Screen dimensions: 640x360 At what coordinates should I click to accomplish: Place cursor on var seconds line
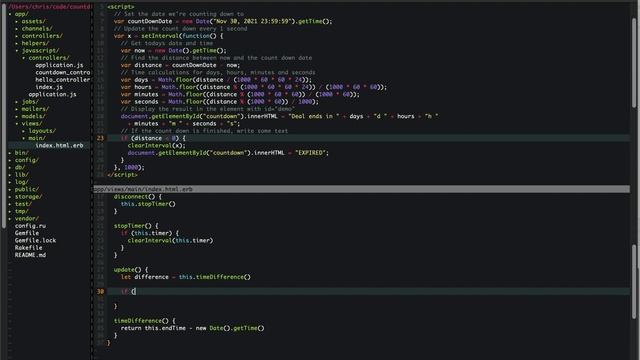click(220, 102)
